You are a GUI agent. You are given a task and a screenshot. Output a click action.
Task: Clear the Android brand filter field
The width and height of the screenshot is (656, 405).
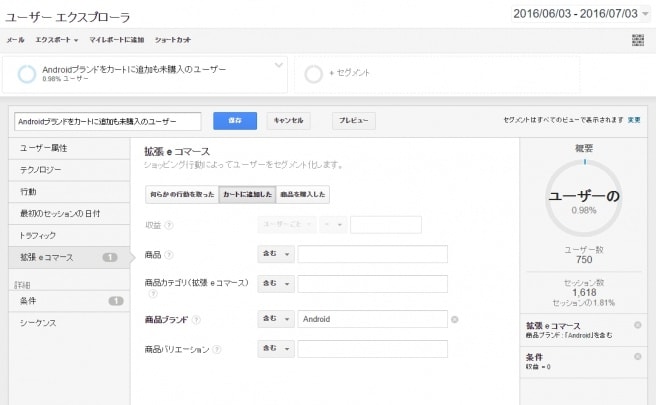pyautogui.click(x=454, y=319)
